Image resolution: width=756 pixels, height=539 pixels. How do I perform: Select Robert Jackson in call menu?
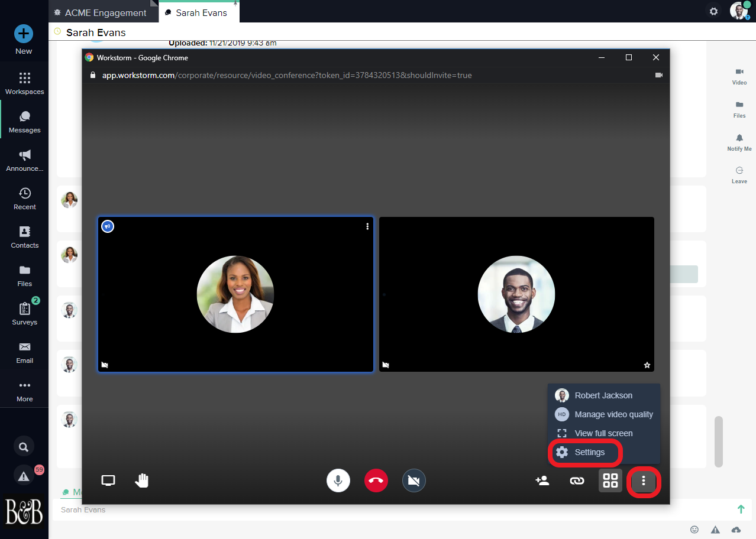(x=603, y=395)
